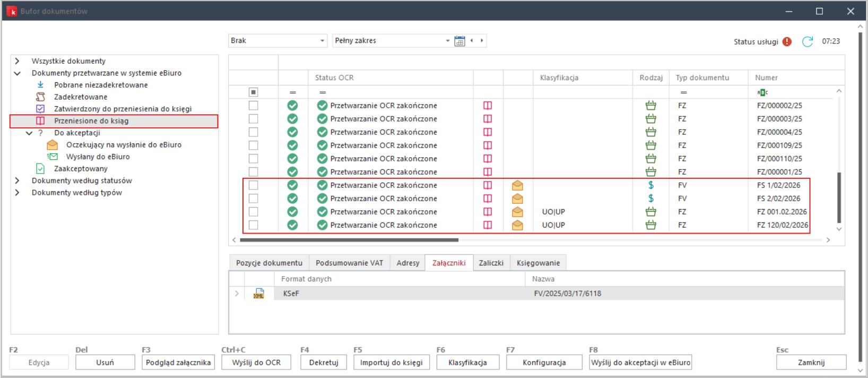Select Zadekretowane in the document tree
The image size is (868, 378).
point(81,97)
